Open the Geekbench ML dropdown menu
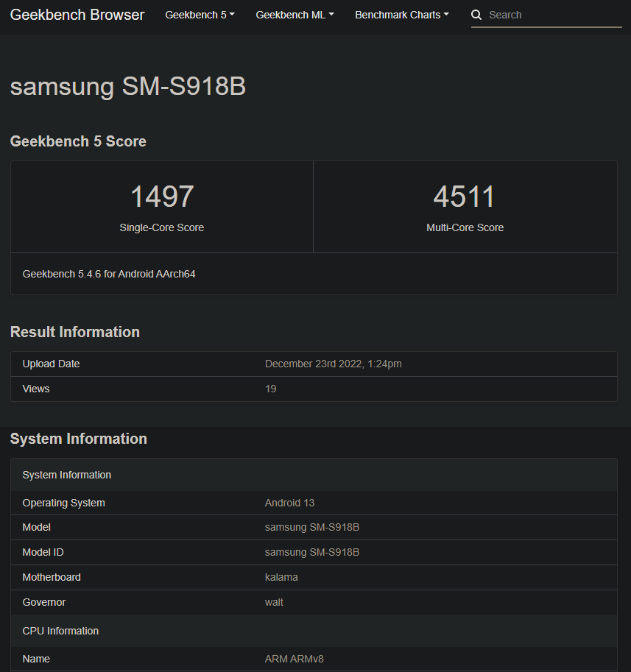The image size is (631, 672). tap(295, 14)
